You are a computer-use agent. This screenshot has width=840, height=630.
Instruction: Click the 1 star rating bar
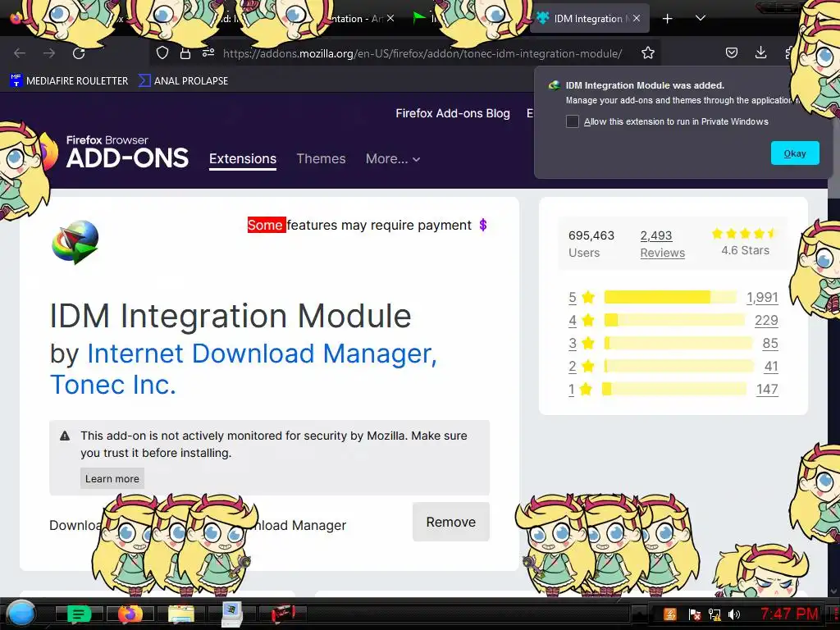pyautogui.click(x=674, y=389)
